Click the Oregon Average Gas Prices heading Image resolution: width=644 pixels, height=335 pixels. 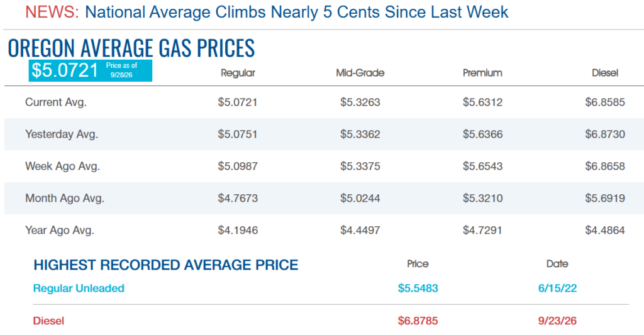coord(131,48)
